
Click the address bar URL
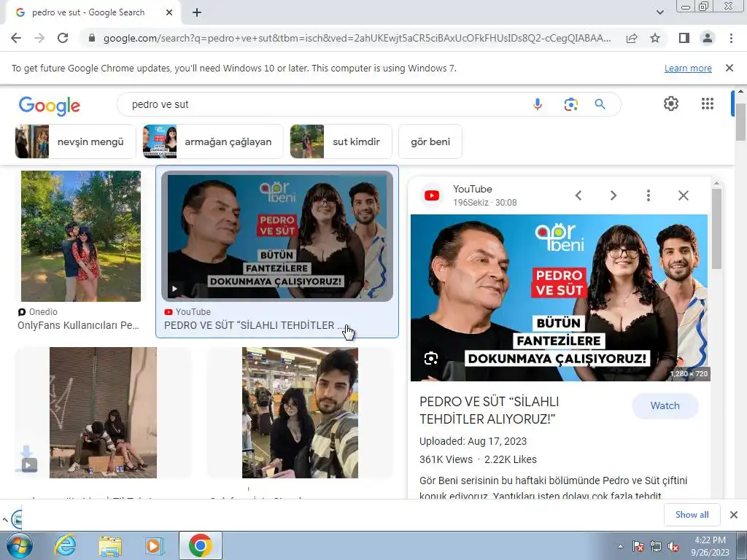[357, 38]
